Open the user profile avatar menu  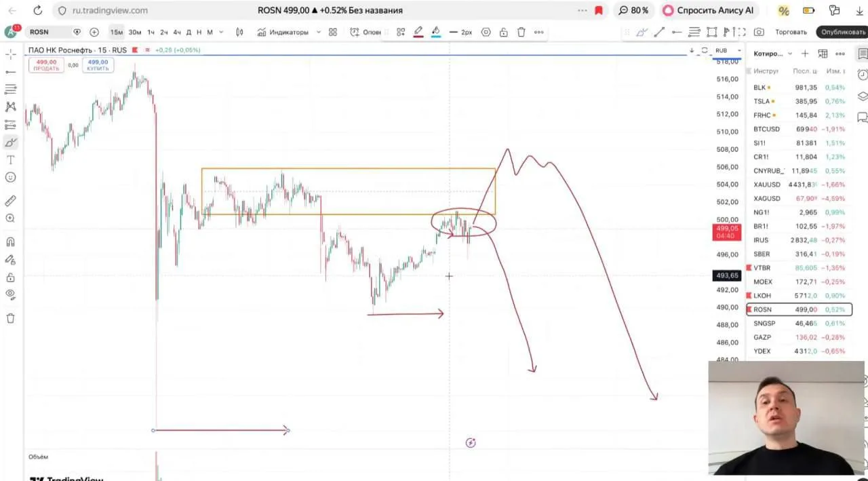[x=11, y=32]
